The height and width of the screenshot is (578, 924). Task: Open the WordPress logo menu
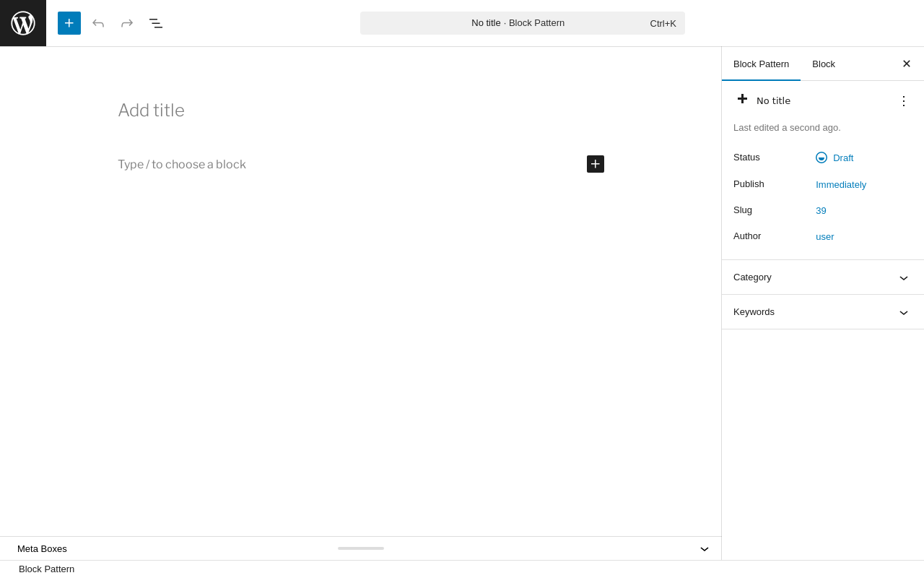point(23,23)
